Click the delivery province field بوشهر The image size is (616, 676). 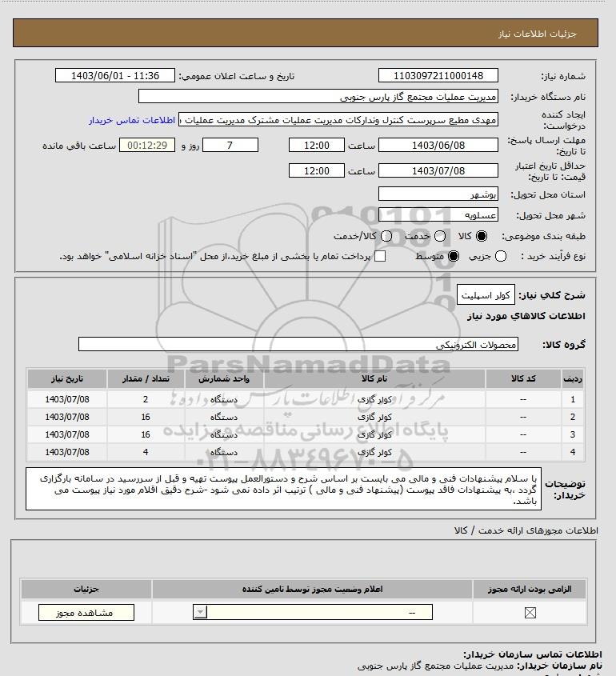click(x=438, y=194)
